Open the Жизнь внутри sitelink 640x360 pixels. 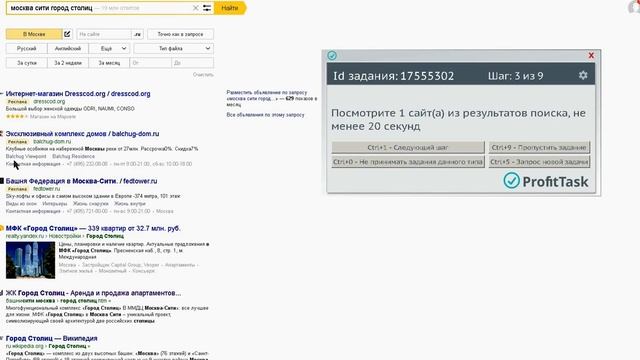[x=130, y=204]
